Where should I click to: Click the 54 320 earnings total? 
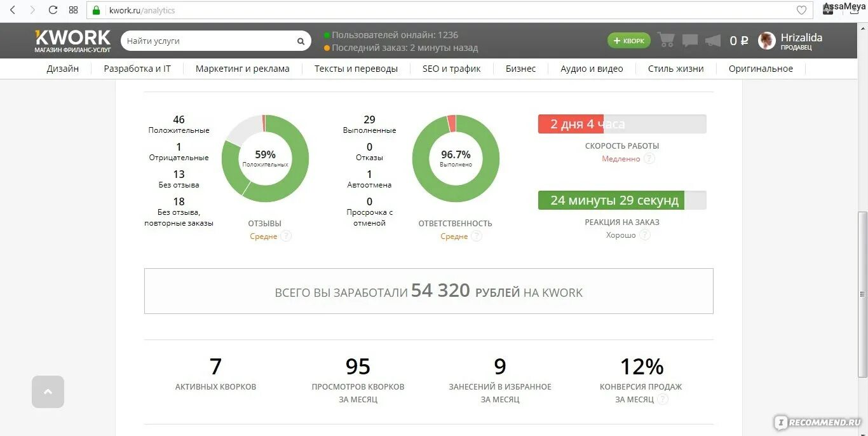pyautogui.click(x=440, y=290)
